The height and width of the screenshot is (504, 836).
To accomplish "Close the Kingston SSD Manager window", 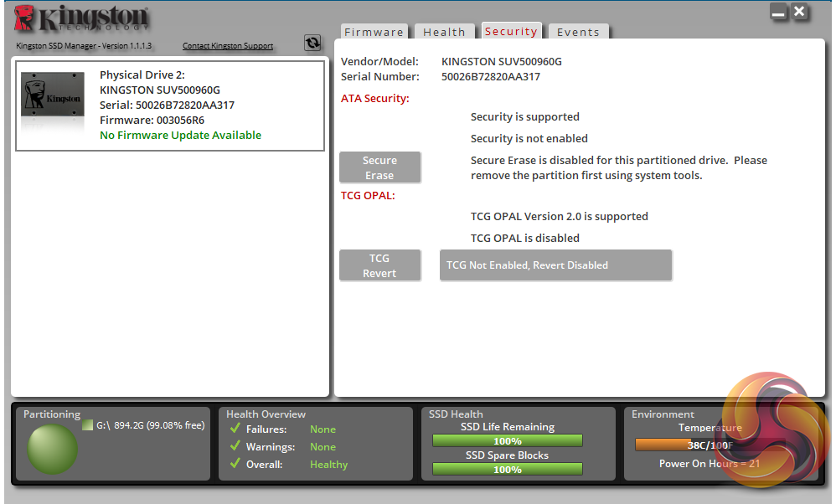I will coord(799,11).
